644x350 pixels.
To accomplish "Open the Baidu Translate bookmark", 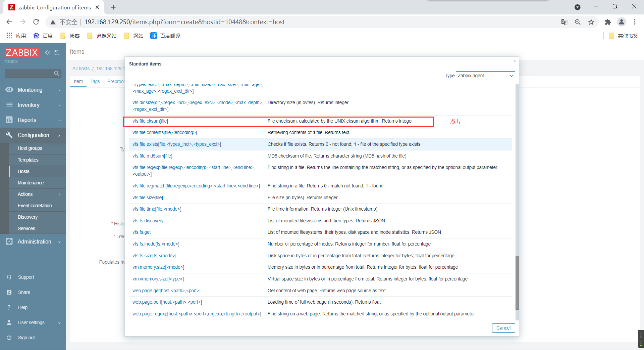I will tap(165, 36).
